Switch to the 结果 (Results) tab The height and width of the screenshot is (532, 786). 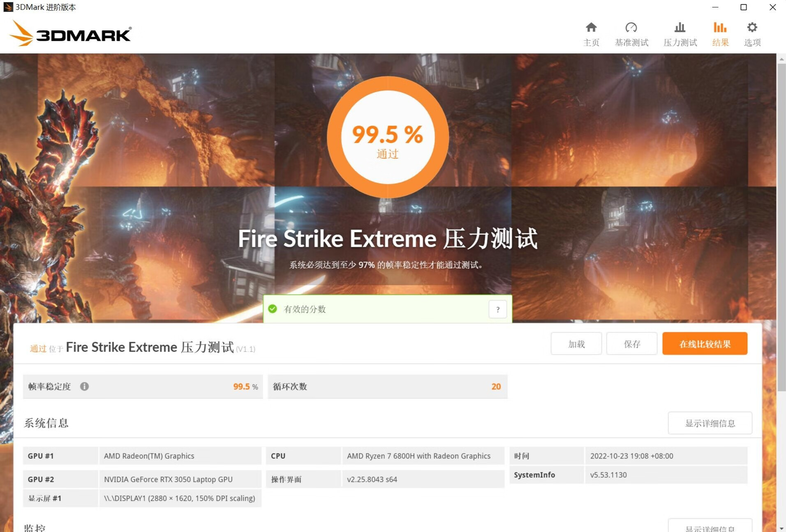[x=720, y=33]
